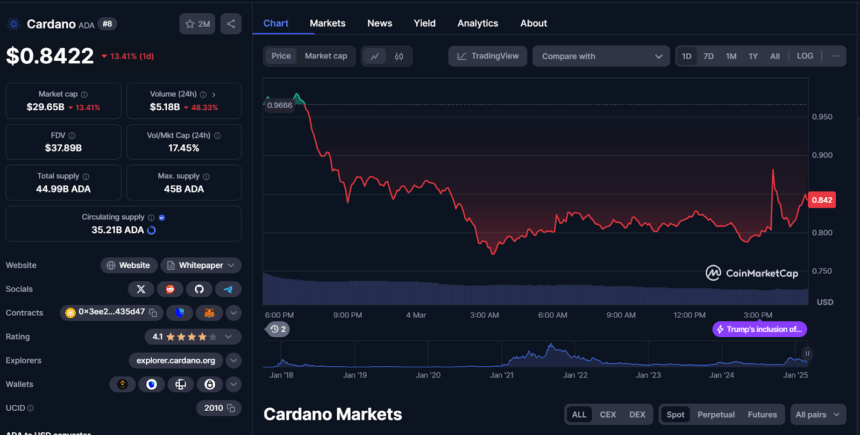The image size is (860, 435).
Task: Click Total supply info icon
Action: (86, 177)
